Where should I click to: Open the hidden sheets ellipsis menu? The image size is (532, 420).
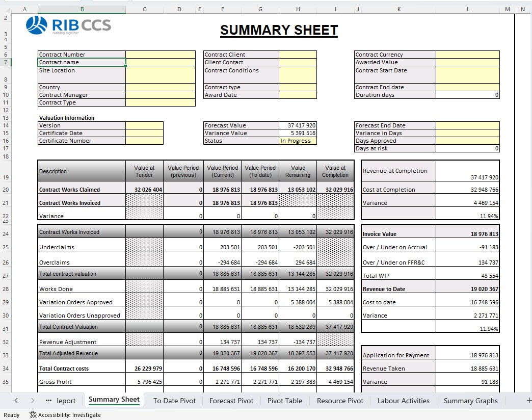[48, 400]
